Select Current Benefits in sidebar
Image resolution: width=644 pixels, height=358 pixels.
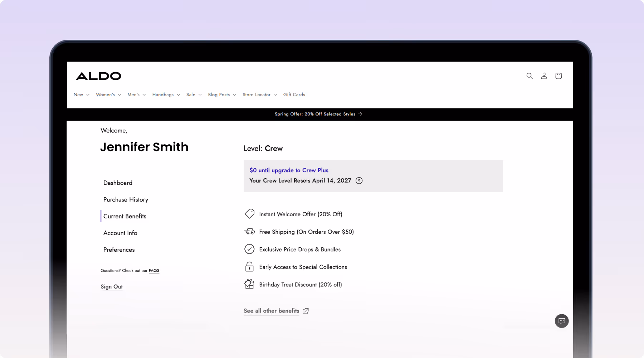pyautogui.click(x=125, y=216)
